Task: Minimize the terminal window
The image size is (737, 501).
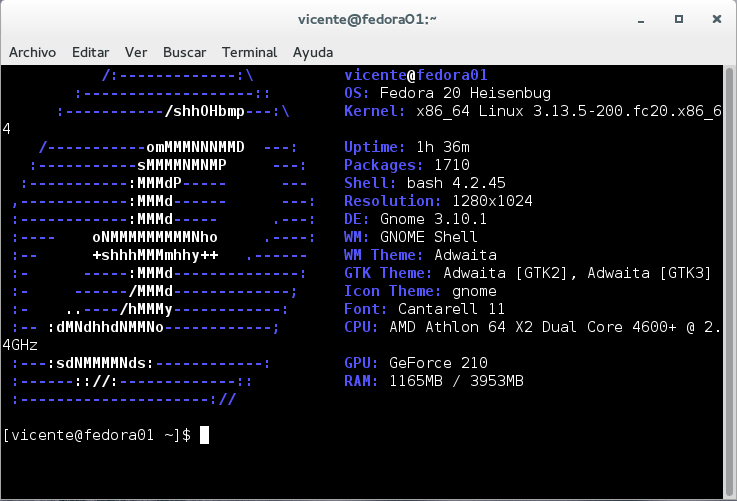Action: pos(641,20)
